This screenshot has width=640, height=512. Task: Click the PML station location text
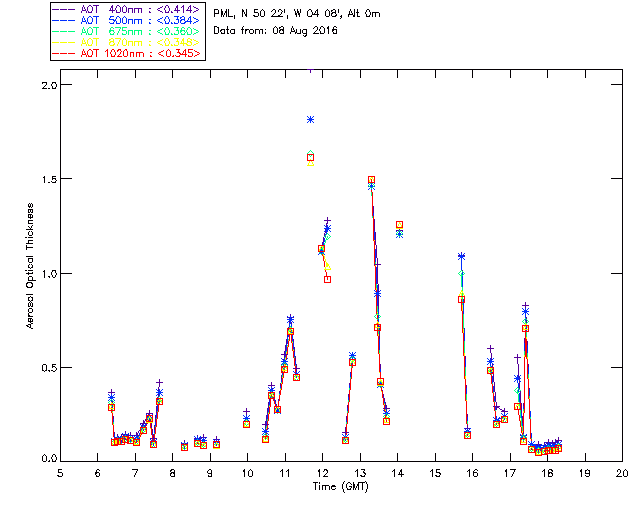[x=297, y=14]
